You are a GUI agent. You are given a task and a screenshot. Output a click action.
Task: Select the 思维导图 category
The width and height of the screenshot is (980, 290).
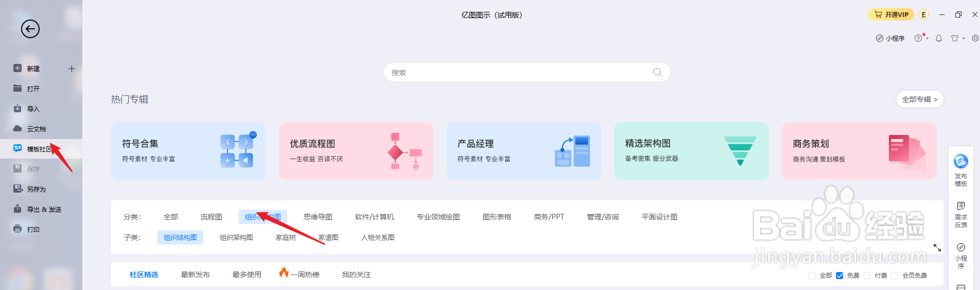pos(318,217)
